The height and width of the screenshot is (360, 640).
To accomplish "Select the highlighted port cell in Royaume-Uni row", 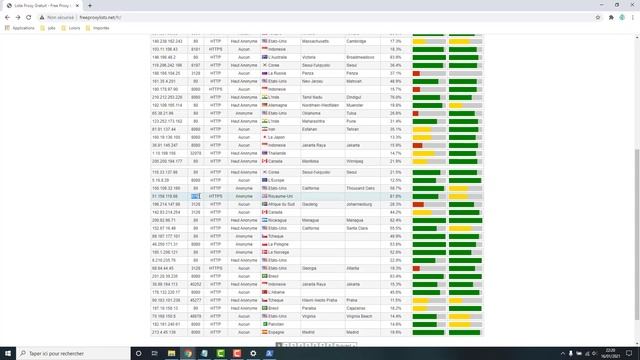I will (196, 196).
